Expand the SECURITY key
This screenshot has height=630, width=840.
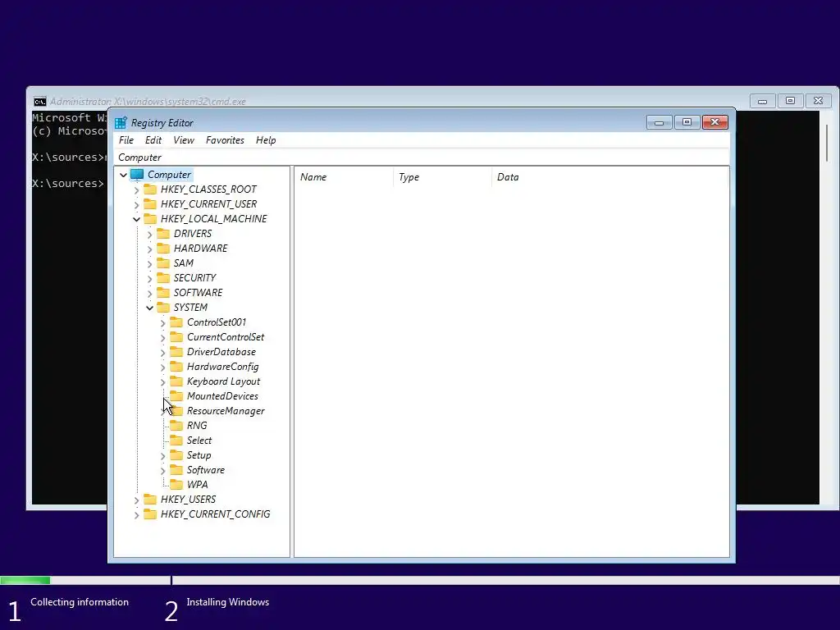coord(150,279)
